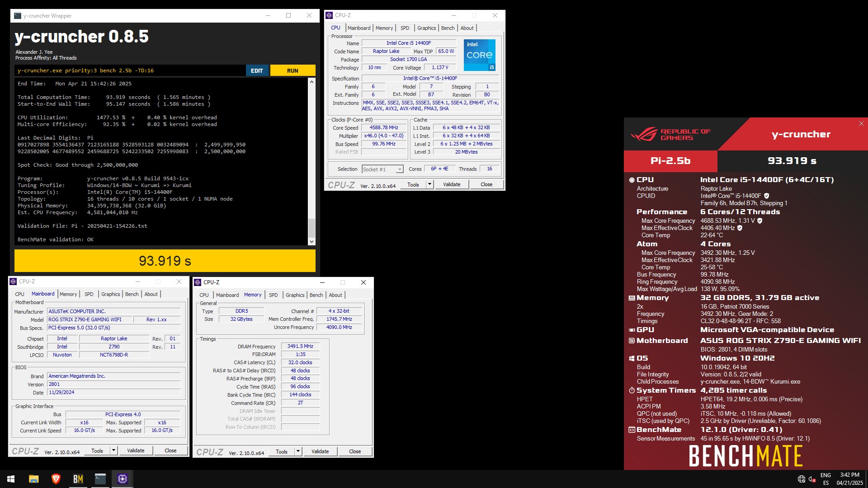Click the CPU-Z title icon in the CPU tab window
Image resolution: width=868 pixels, height=488 pixels.
coord(329,15)
